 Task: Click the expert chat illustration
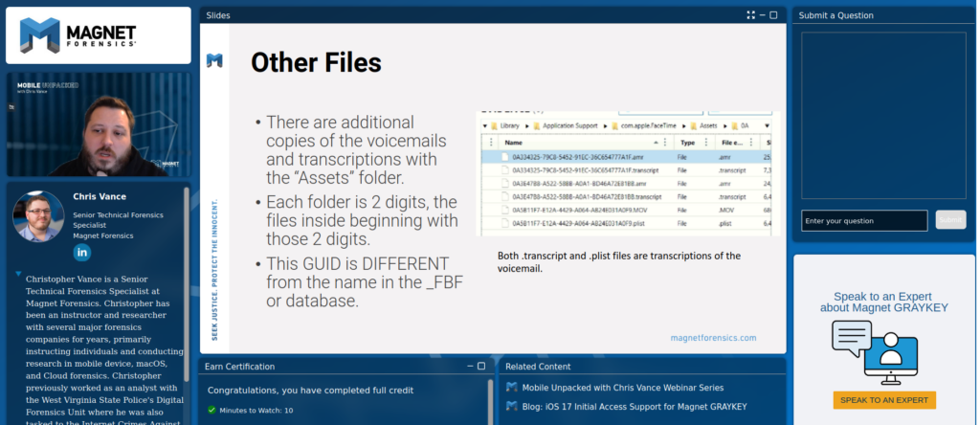[875, 352]
